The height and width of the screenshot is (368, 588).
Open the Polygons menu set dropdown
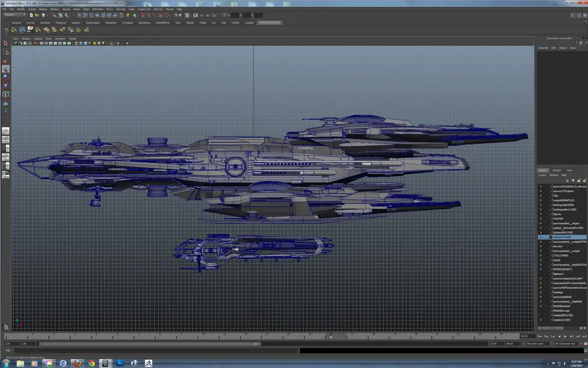[x=14, y=15]
